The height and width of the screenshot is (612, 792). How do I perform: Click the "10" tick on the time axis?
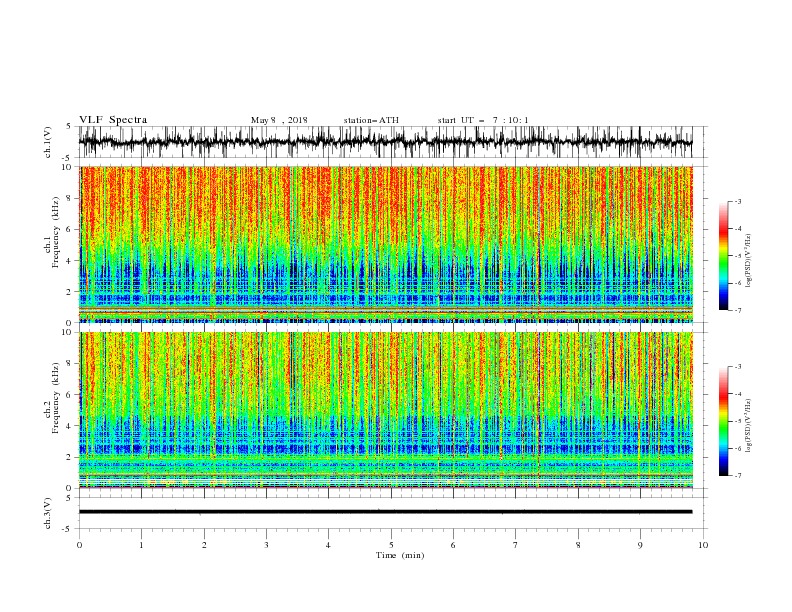click(x=703, y=545)
